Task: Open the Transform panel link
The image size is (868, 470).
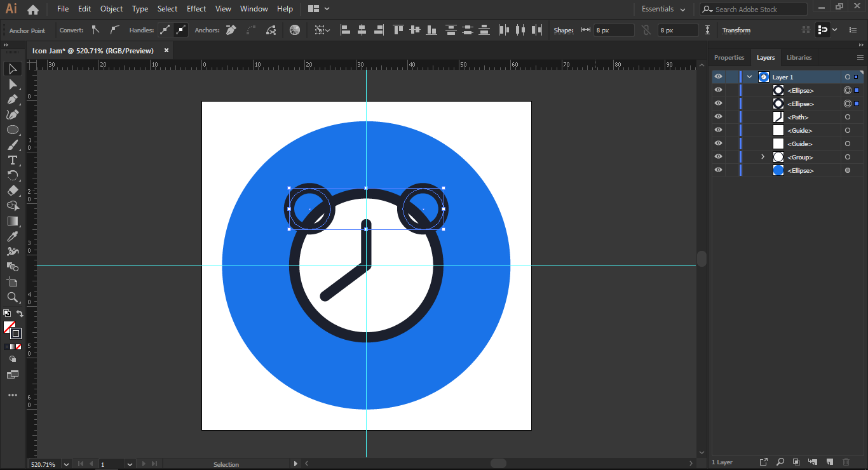Action: coord(736,30)
